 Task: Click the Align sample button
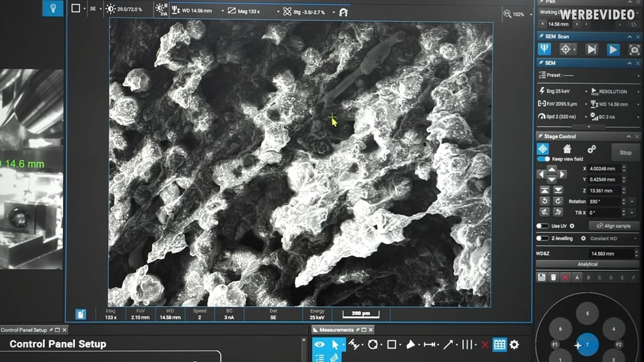pos(614,226)
